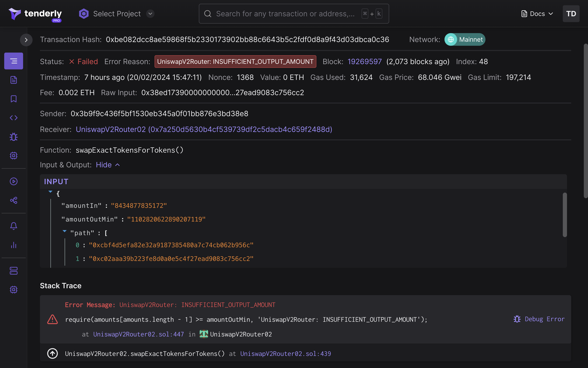Hide the Input & Output section
This screenshot has height=368, width=588.
click(108, 165)
